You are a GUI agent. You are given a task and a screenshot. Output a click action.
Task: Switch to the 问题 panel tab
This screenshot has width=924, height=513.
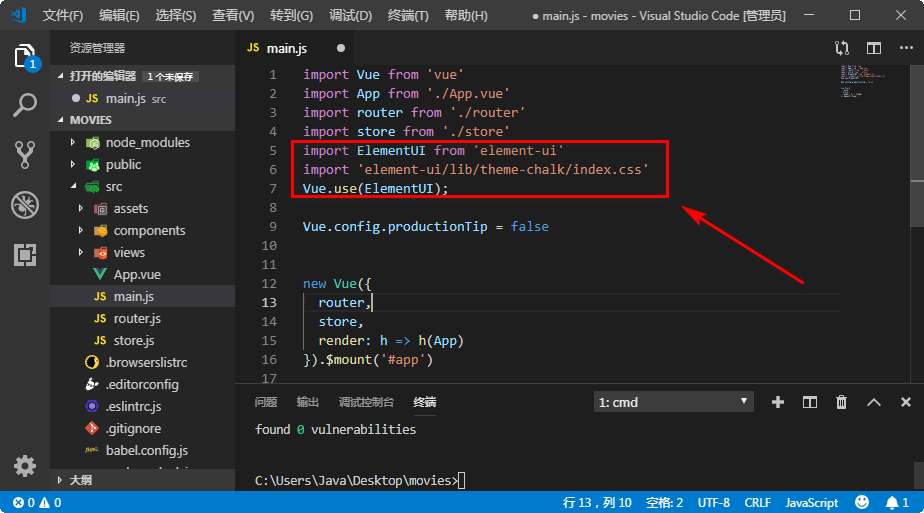(266, 402)
